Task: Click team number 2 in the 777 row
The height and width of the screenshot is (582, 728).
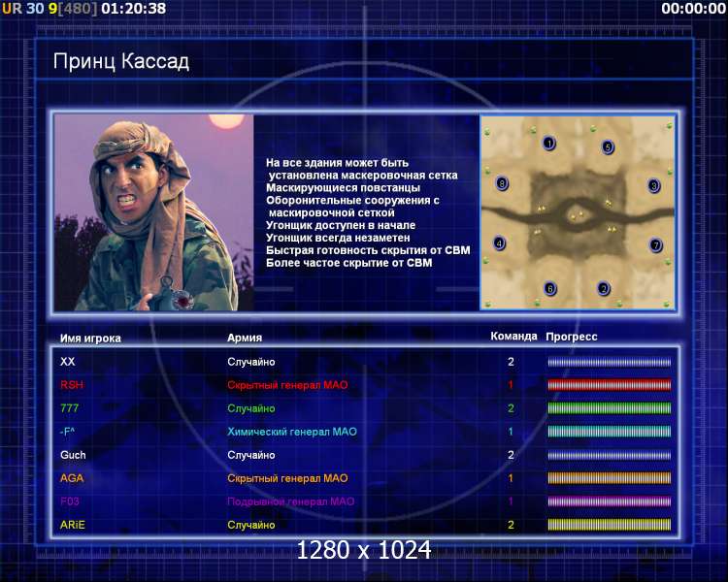Action: click(x=511, y=408)
